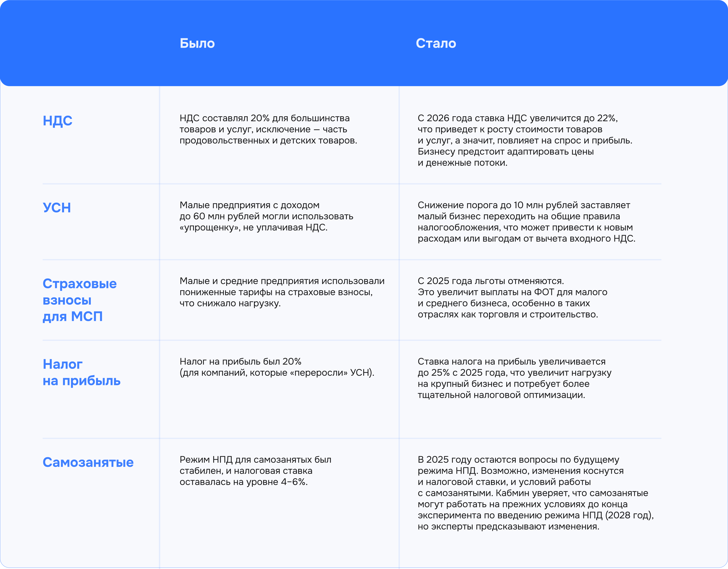The height and width of the screenshot is (569, 728).
Task: Click the paragraph about НДС rising from 2026
Action: click(525, 140)
